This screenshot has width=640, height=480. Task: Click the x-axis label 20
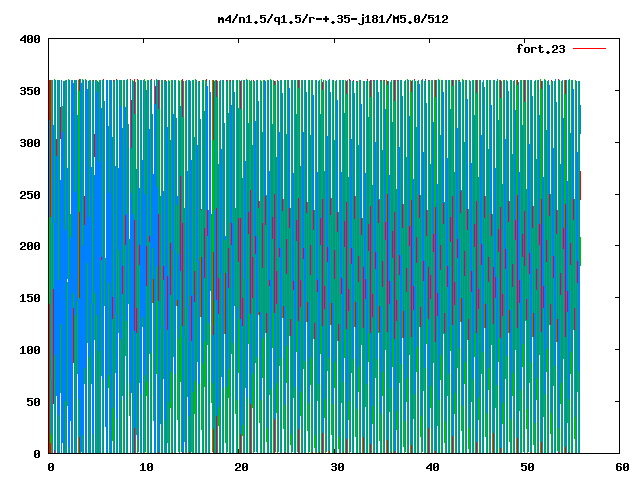(x=241, y=467)
